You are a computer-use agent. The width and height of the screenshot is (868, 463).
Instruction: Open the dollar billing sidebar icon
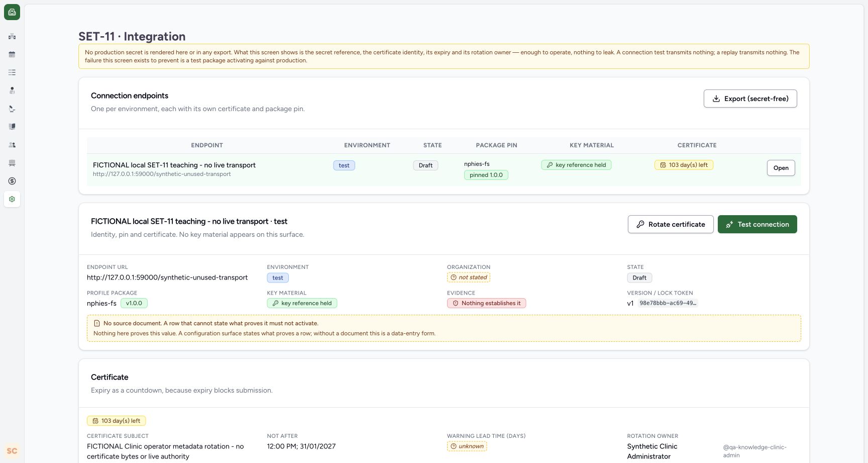12,181
